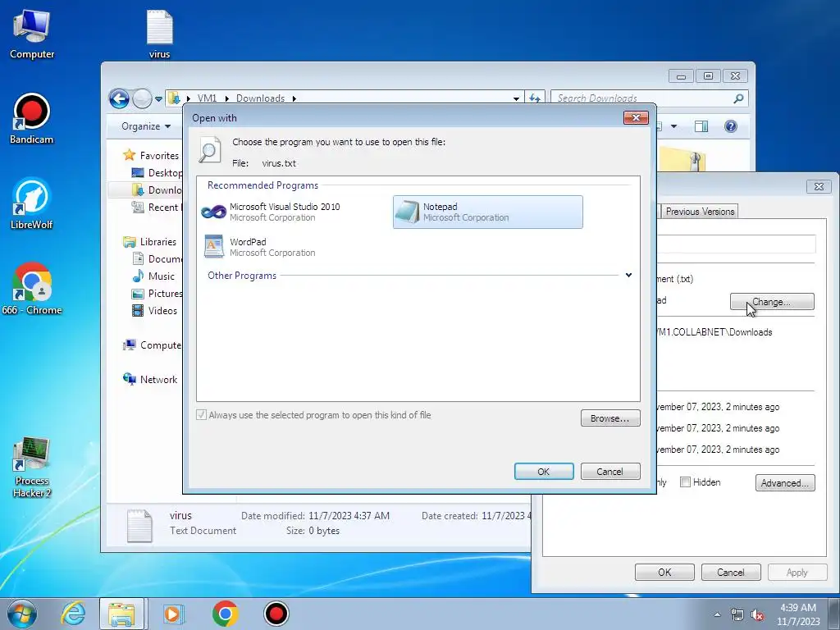840x630 pixels.
Task: Click the Browse... button
Action: pyautogui.click(x=610, y=418)
